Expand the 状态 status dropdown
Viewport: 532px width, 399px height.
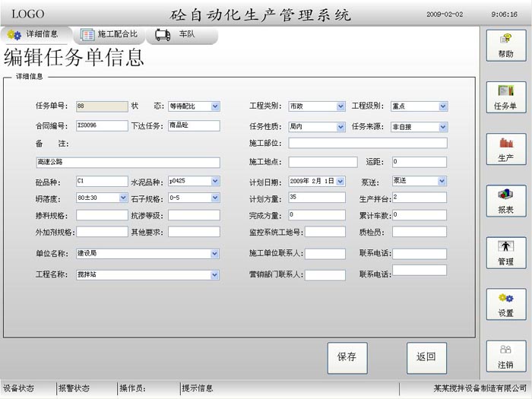pyautogui.click(x=215, y=106)
